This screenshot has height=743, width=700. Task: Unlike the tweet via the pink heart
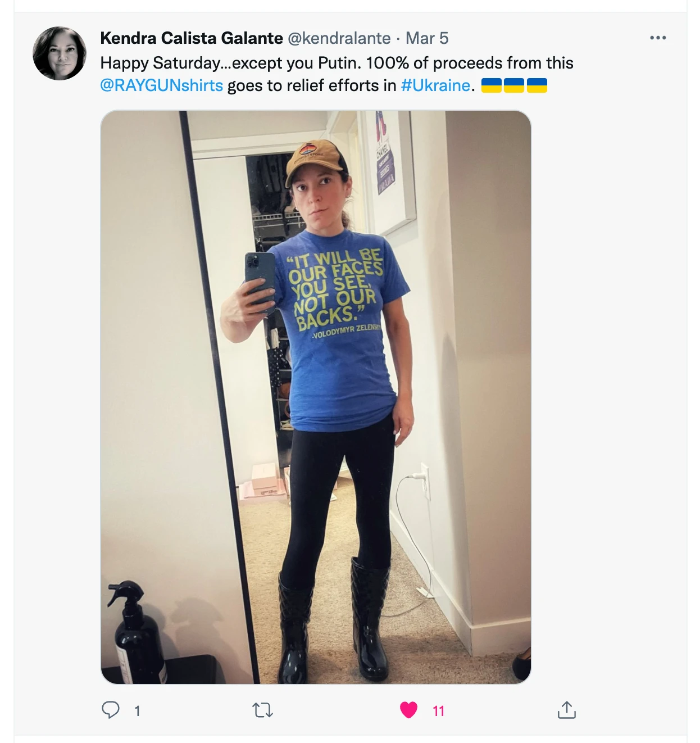click(409, 710)
